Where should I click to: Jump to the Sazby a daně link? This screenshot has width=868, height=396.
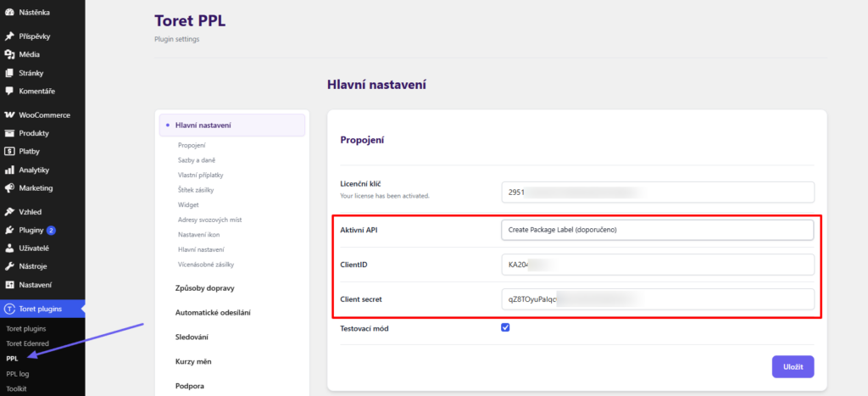click(x=197, y=160)
